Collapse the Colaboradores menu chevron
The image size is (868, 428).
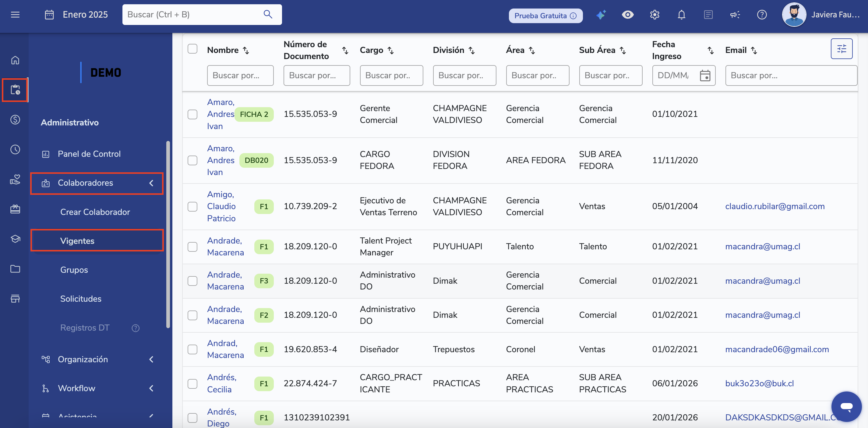[151, 183]
